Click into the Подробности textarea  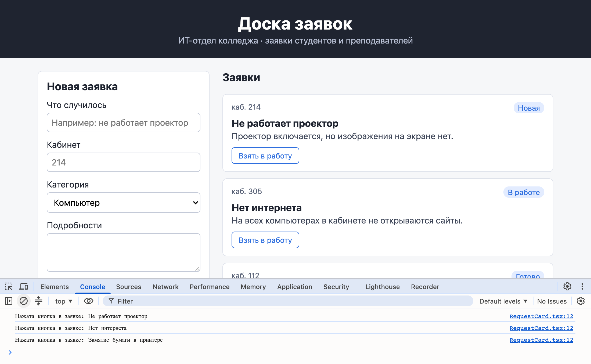click(x=124, y=253)
